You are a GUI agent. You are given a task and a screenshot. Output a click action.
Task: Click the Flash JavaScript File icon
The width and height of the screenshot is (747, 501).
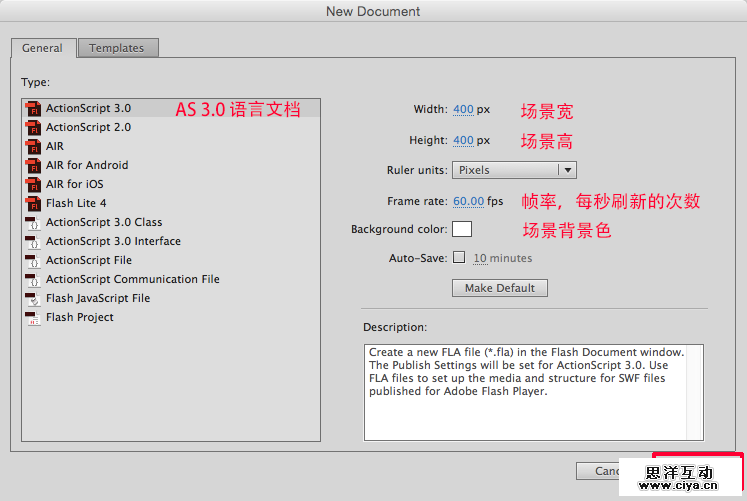pyautogui.click(x=33, y=298)
